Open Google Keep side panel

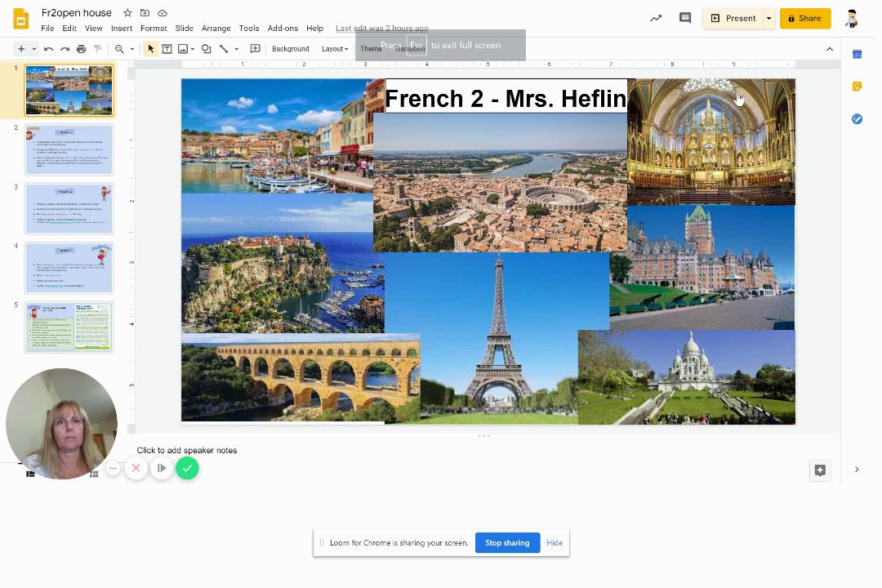[x=857, y=86]
